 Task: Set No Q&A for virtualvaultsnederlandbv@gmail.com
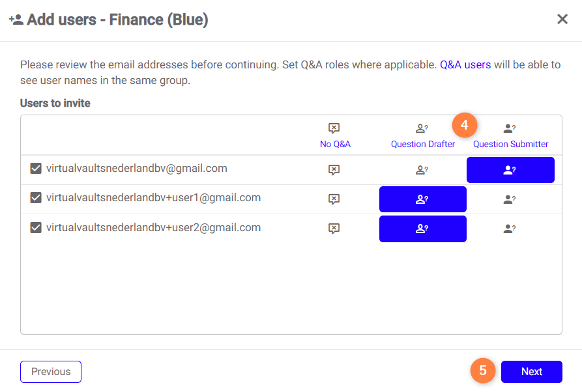pos(334,170)
